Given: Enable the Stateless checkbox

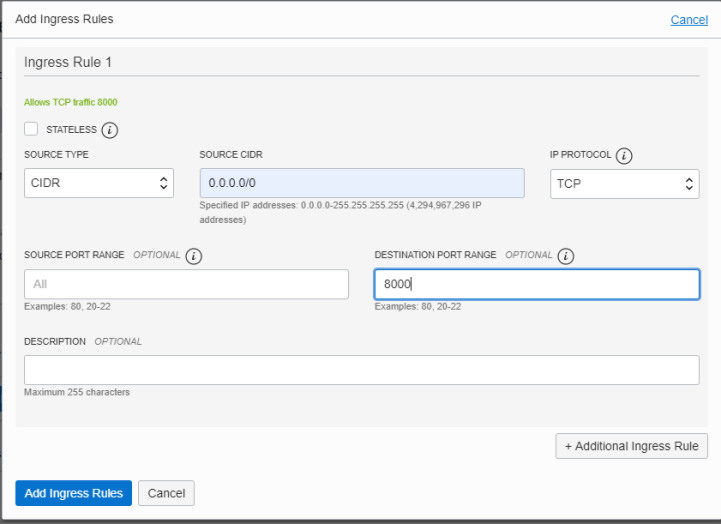Looking at the screenshot, I should point(31,129).
